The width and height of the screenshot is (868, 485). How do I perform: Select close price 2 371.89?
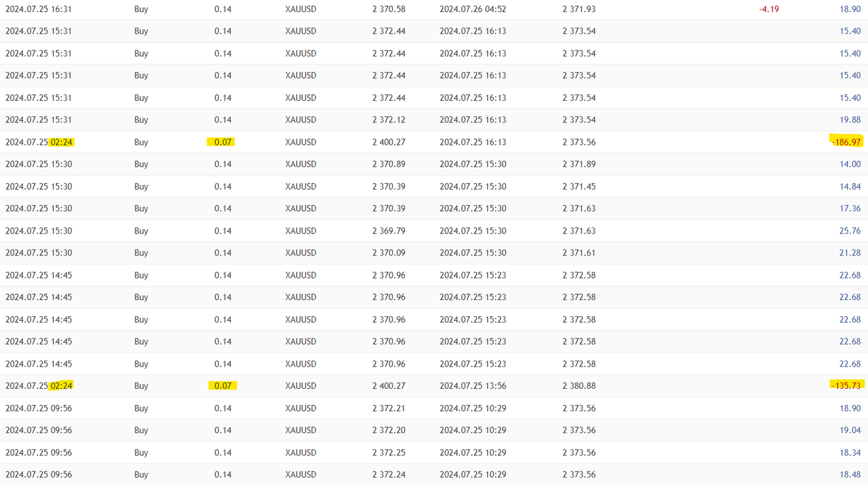[x=579, y=164]
